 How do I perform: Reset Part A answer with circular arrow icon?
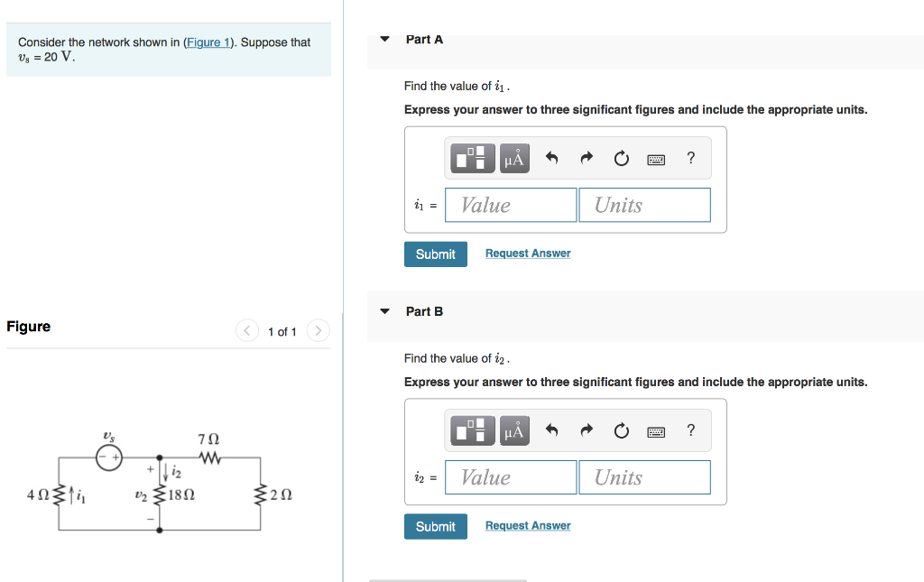click(x=621, y=157)
